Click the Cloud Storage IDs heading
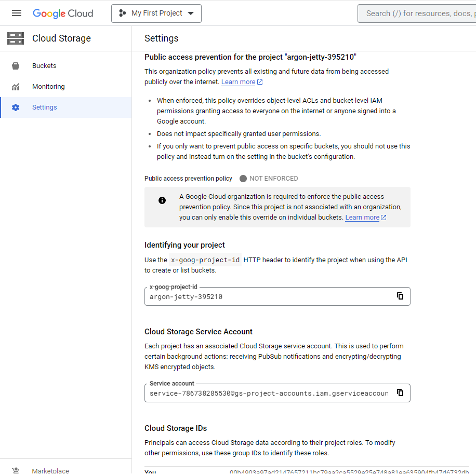The width and height of the screenshot is (476, 475). [176, 428]
